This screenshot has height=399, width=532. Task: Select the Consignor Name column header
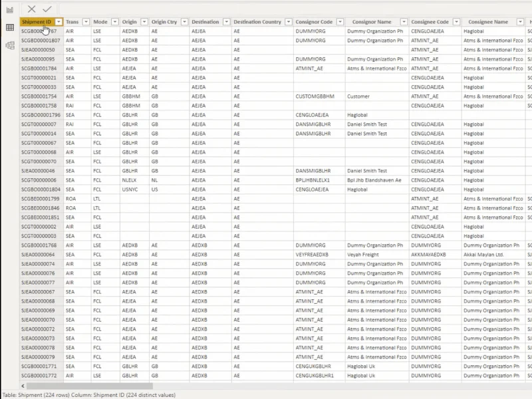tap(372, 22)
